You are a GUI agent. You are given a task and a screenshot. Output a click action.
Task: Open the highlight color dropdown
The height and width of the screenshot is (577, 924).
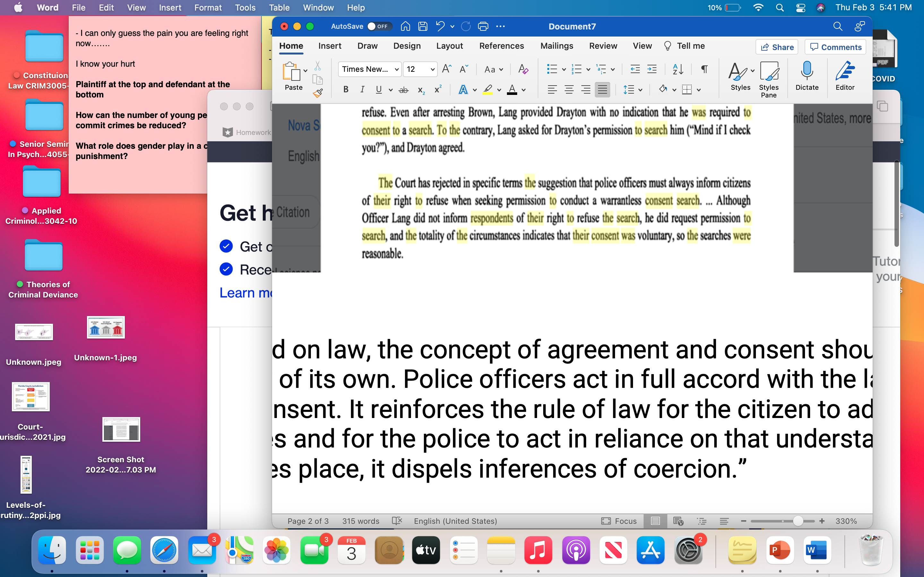coord(498,89)
